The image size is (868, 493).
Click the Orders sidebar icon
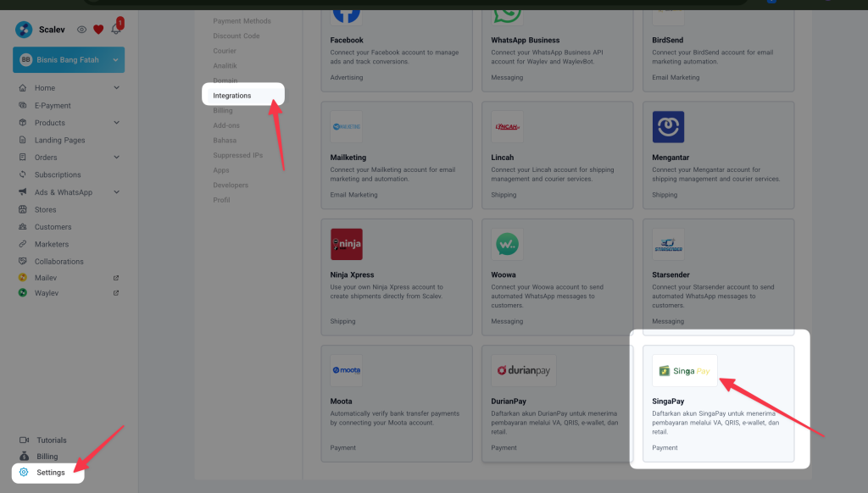23,158
